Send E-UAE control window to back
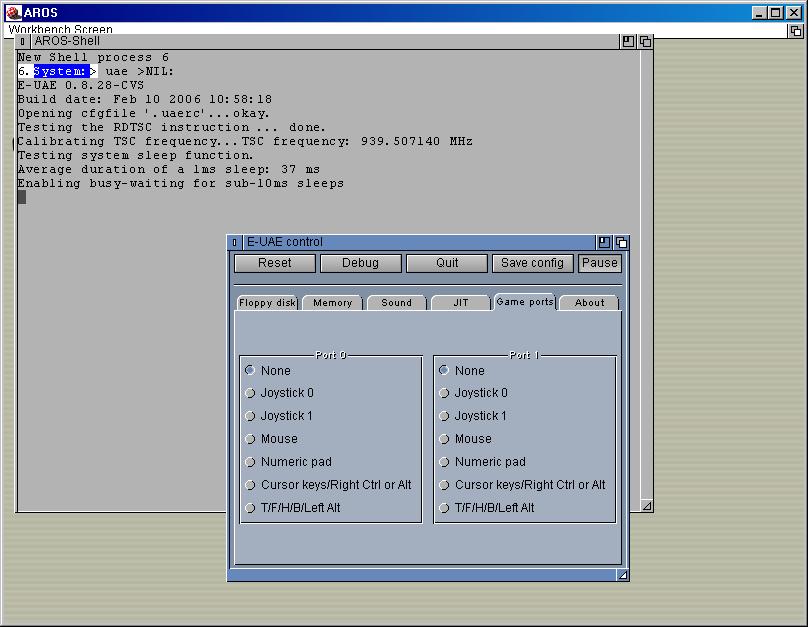Image resolution: width=808 pixels, height=627 pixels. tap(621, 242)
